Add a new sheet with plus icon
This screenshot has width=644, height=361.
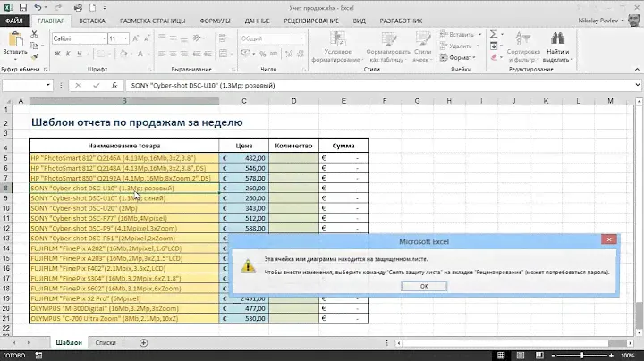(144, 342)
